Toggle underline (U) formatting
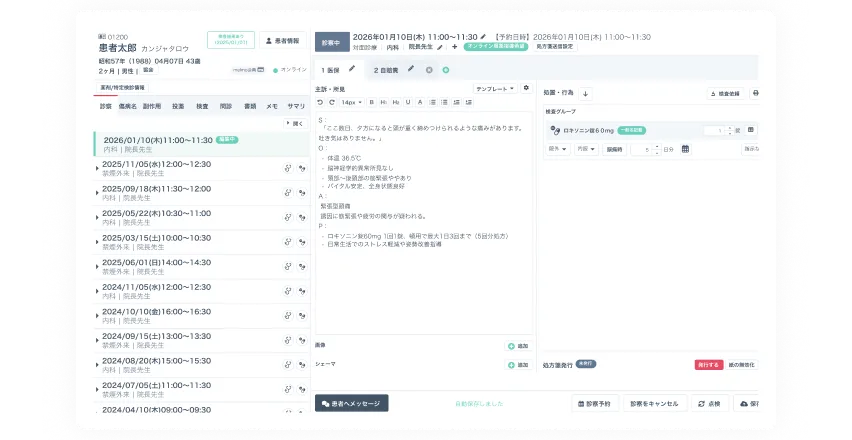 [408, 102]
